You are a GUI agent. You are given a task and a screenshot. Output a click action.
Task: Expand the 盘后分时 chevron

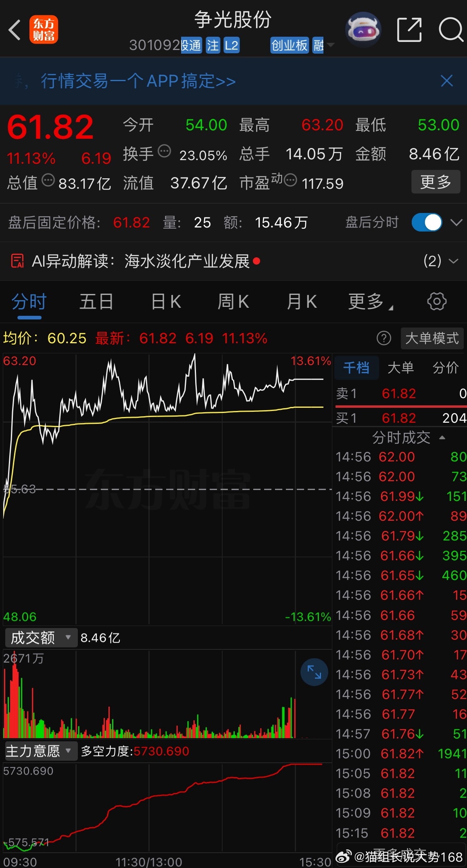click(x=456, y=222)
